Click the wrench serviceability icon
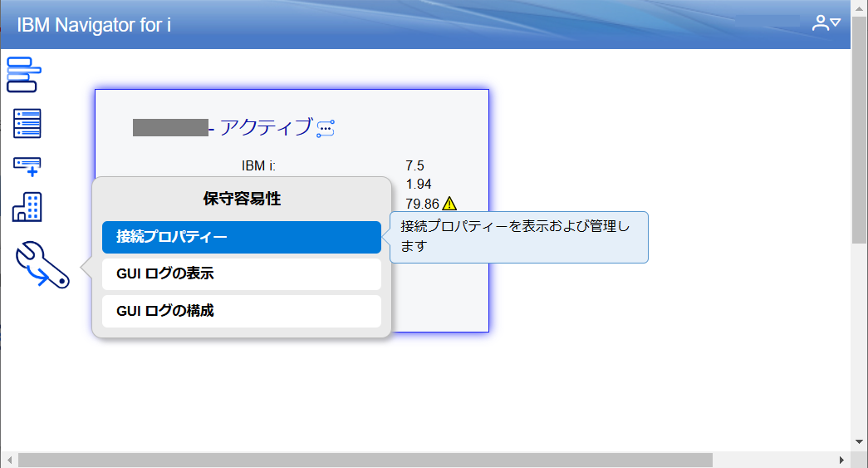868x468 pixels. coord(42,264)
